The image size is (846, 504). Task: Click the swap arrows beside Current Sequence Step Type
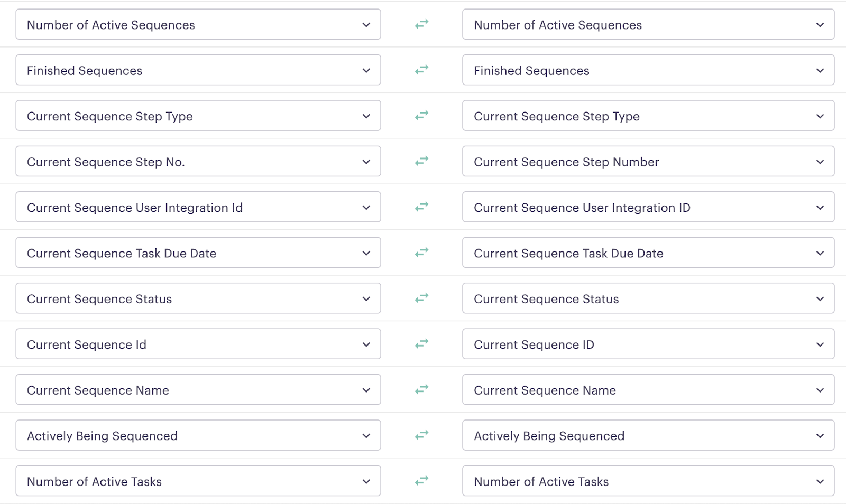[x=421, y=115]
